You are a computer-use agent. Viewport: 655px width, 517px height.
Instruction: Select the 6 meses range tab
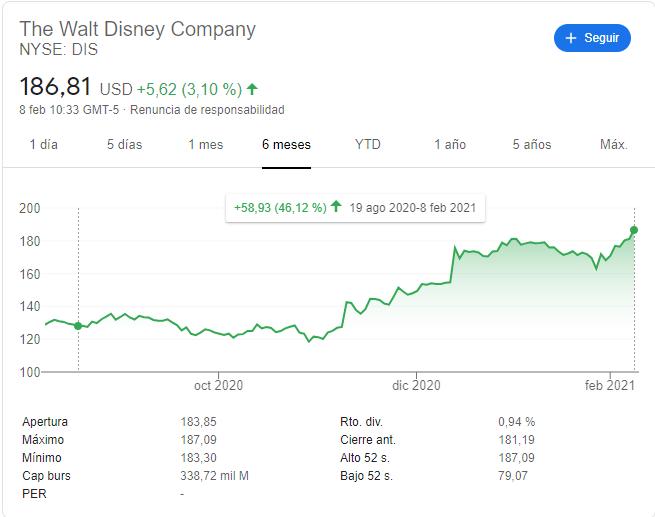point(286,144)
